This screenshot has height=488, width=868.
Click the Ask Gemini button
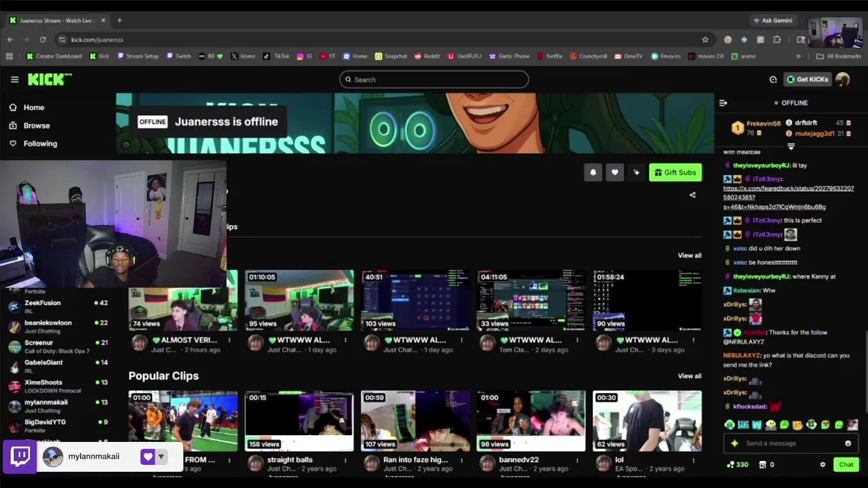click(772, 20)
